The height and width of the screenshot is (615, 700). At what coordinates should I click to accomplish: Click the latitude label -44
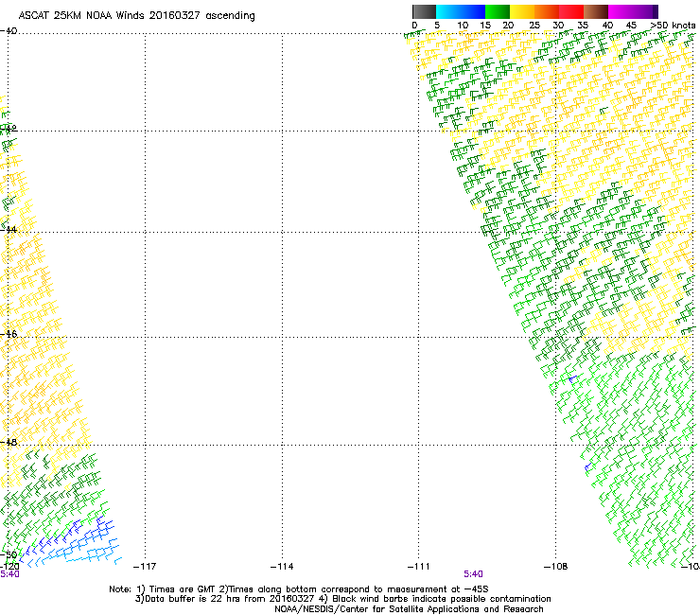tap(9, 230)
